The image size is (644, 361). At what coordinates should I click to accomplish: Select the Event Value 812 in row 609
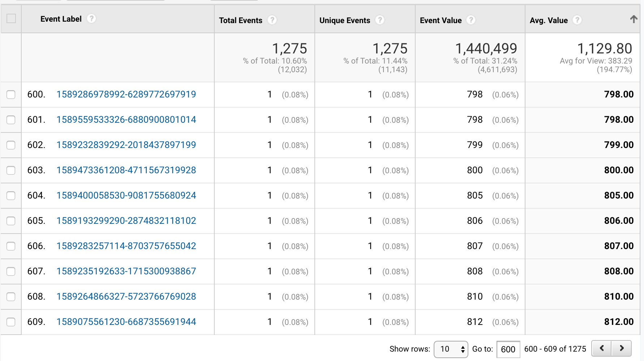[475, 322]
